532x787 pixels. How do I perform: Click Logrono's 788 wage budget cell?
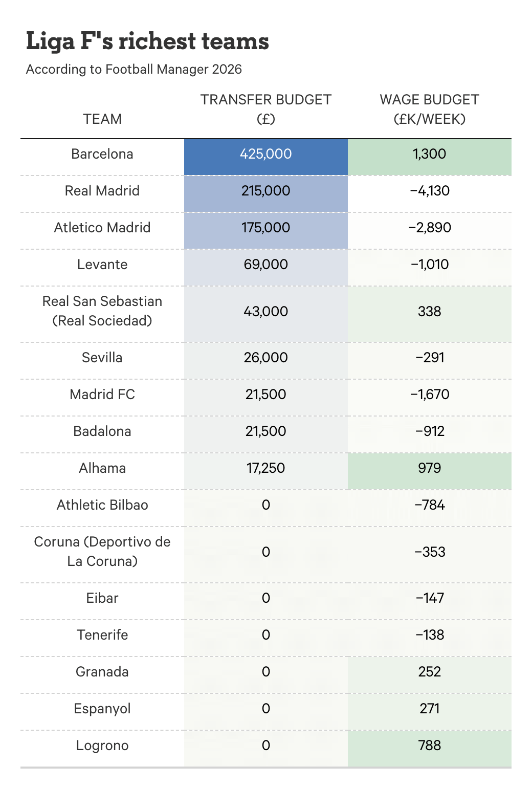[x=429, y=746]
